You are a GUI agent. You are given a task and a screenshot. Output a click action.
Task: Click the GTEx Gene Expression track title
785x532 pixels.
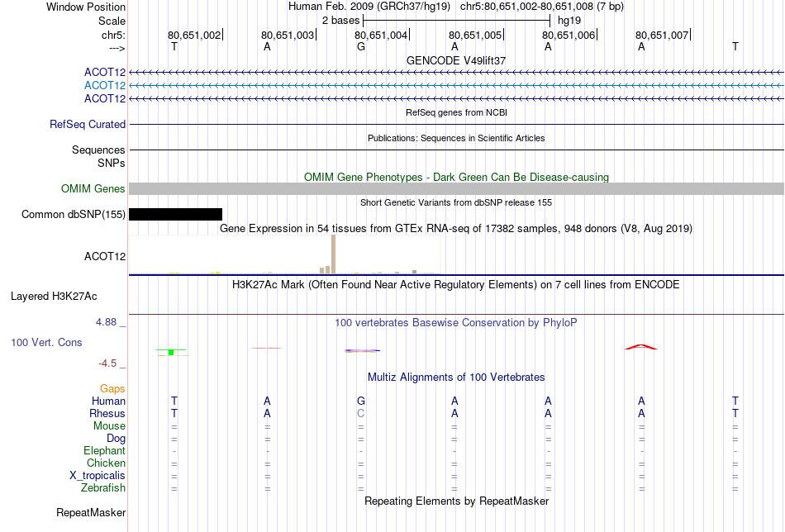pos(456,229)
